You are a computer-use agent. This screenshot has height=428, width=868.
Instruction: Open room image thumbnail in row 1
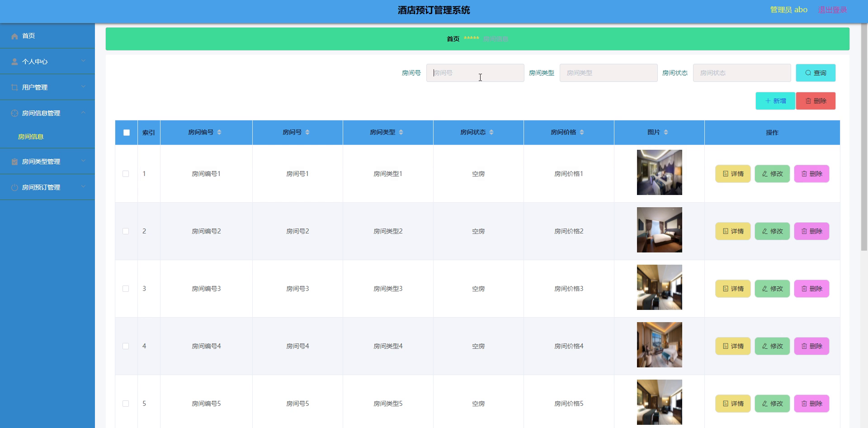tap(660, 172)
